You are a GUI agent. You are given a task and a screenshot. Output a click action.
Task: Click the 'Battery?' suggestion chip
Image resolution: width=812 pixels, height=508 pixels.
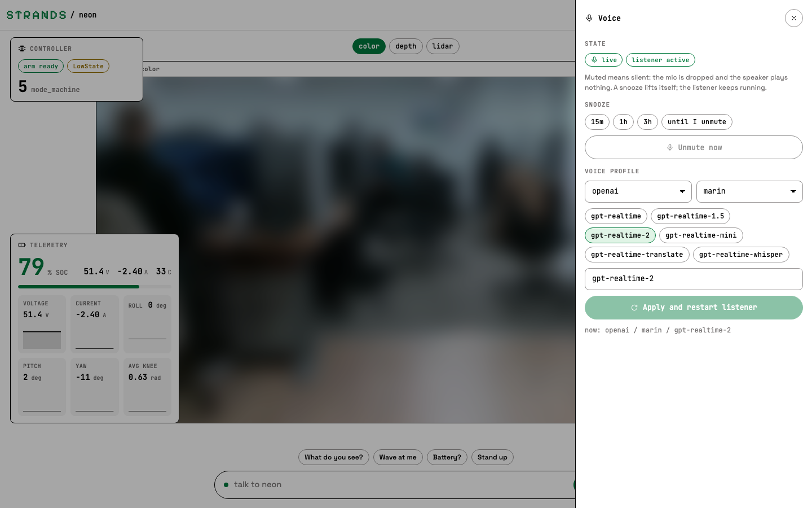tap(447, 457)
